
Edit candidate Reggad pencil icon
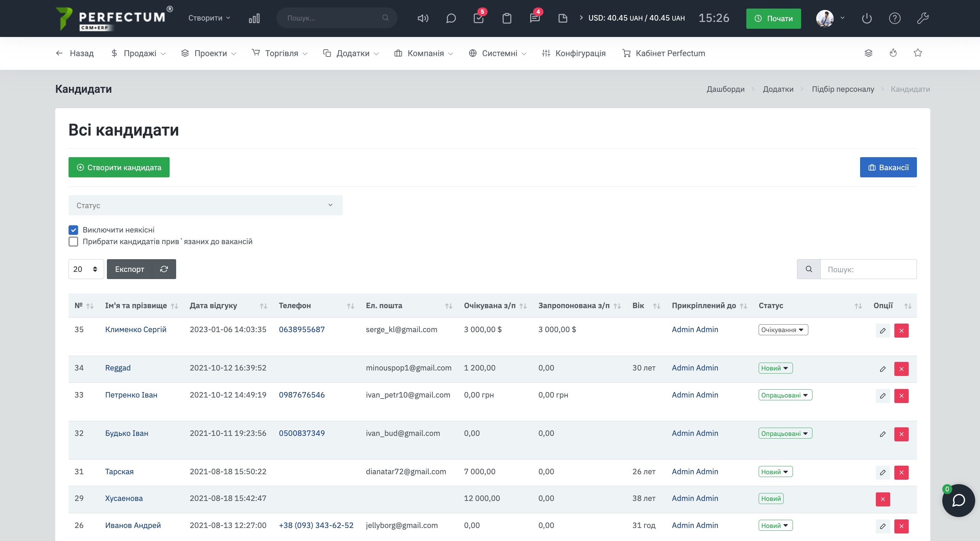(x=883, y=369)
